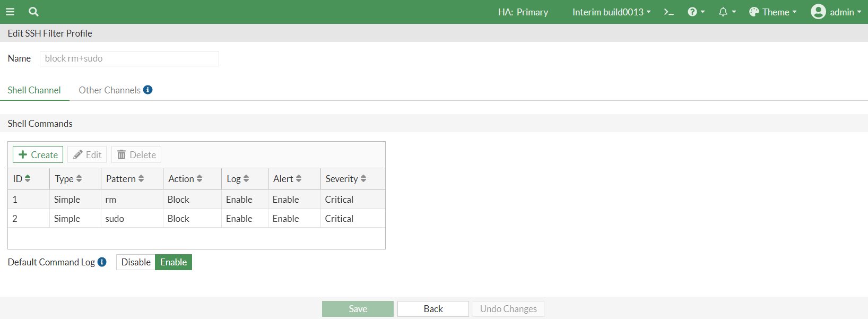Create a new shell command rule

click(x=37, y=154)
